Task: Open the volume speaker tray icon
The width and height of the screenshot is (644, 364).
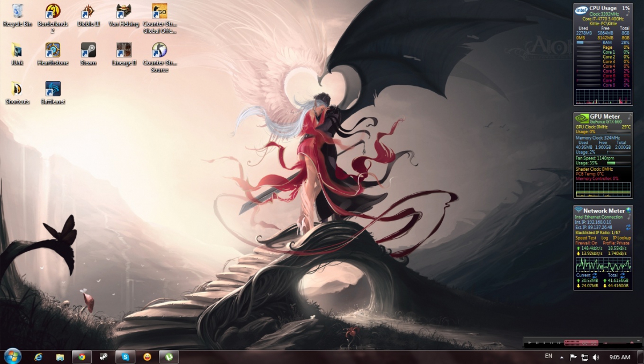Action: [596, 357]
